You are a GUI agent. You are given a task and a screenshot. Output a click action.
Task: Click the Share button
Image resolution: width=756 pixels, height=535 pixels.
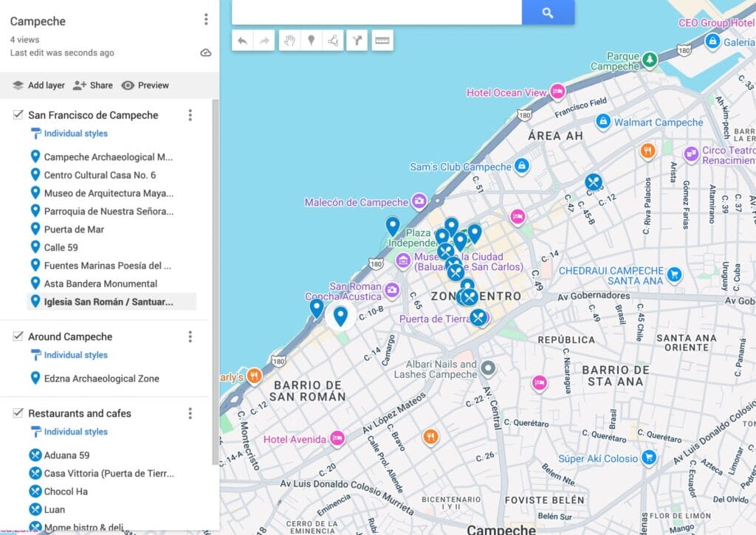(93, 85)
